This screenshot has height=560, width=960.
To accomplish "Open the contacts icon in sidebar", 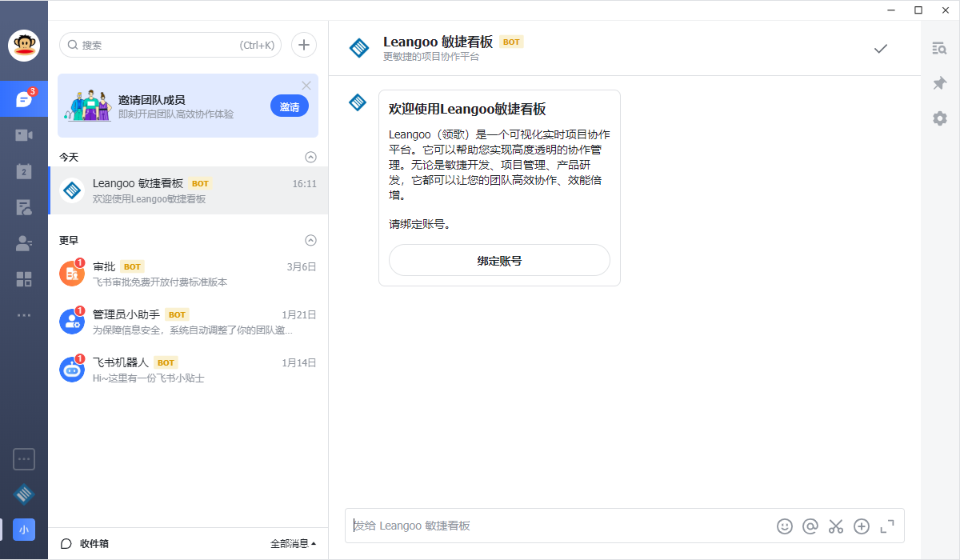I will [24, 243].
